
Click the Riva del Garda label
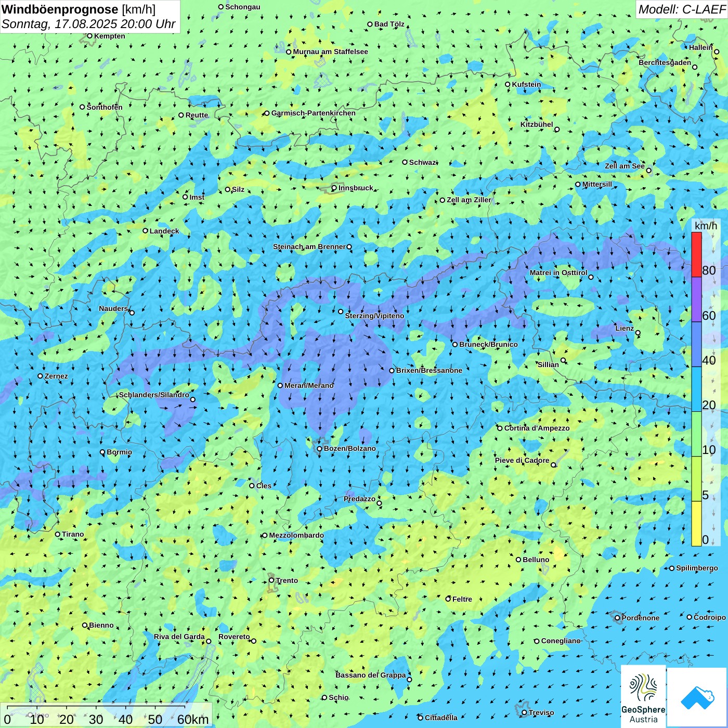[179, 636]
